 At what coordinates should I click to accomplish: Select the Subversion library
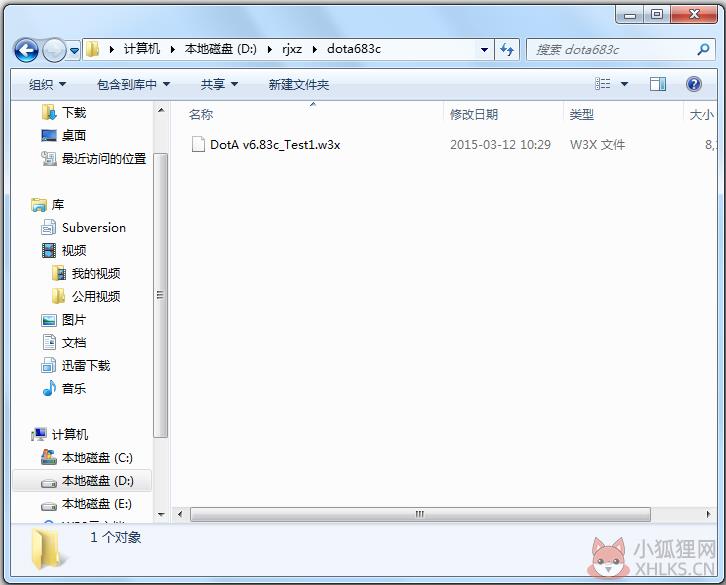(94, 227)
